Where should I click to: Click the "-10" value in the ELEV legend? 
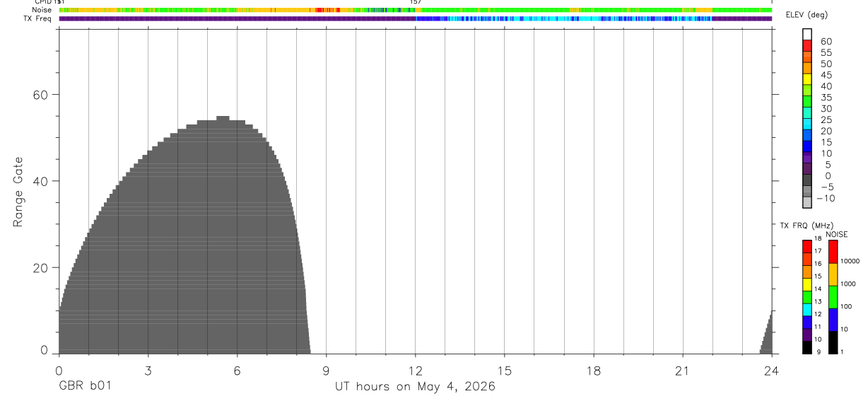pos(825,198)
